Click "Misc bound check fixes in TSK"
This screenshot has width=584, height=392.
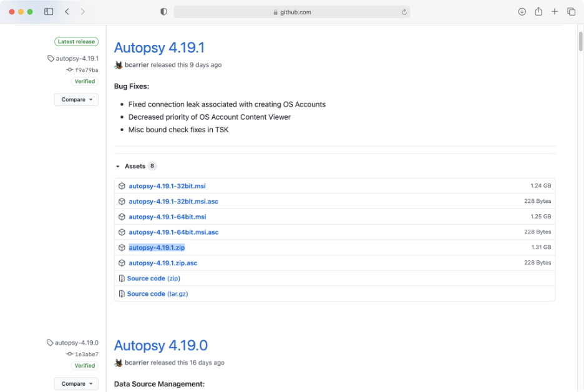click(178, 130)
